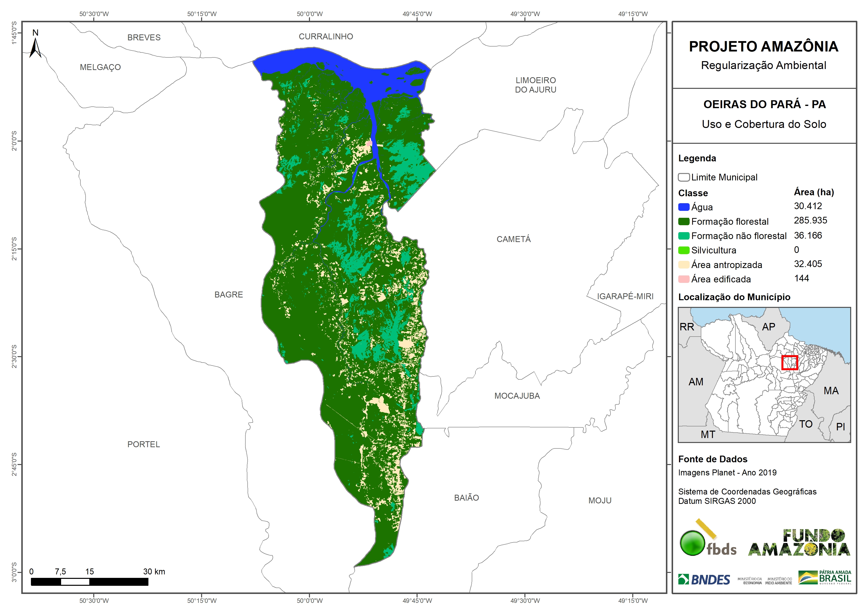Click the scale bar at bottom left
Image resolution: width=868 pixels, height=614 pixels.
click(89, 582)
